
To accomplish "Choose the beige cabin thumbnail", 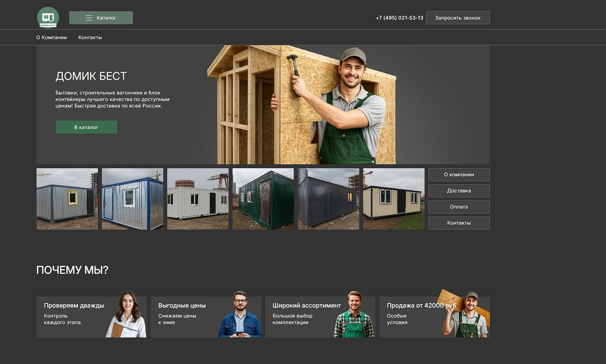I will (x=394, y=199).
